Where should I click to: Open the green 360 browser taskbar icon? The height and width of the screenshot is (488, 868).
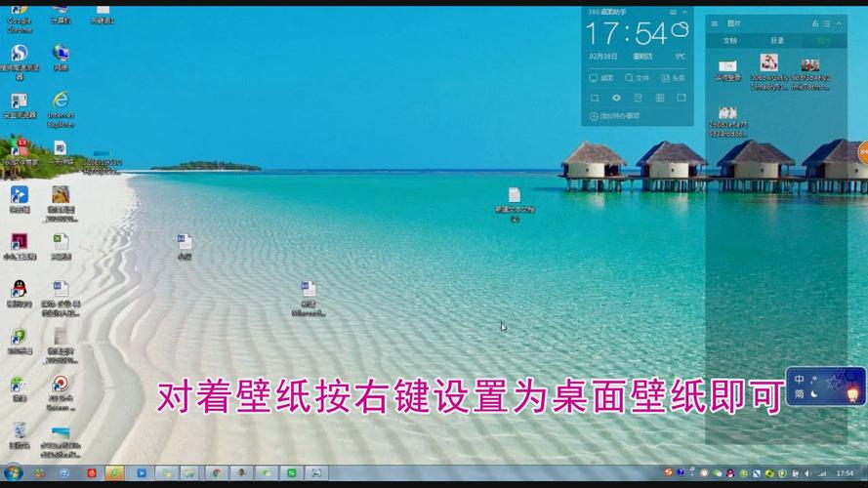click(x=114, y=473)
